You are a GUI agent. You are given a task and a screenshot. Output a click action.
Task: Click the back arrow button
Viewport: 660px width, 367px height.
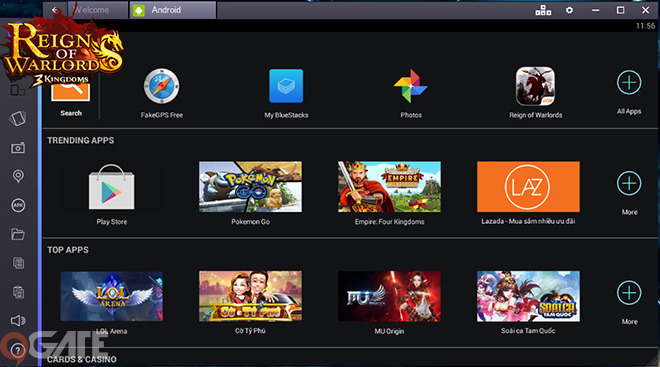pyautogui.click(x=55, y=10)
